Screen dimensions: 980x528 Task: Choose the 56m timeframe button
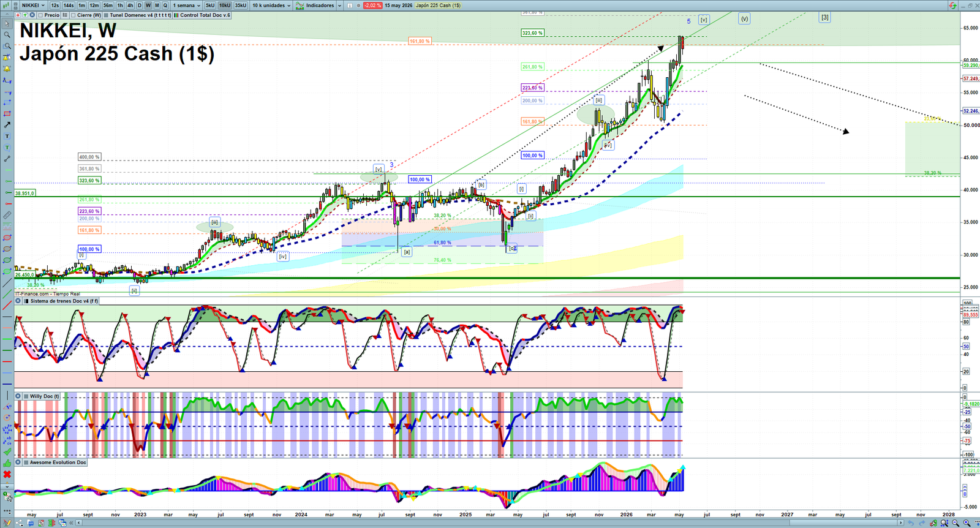[108, 6]
